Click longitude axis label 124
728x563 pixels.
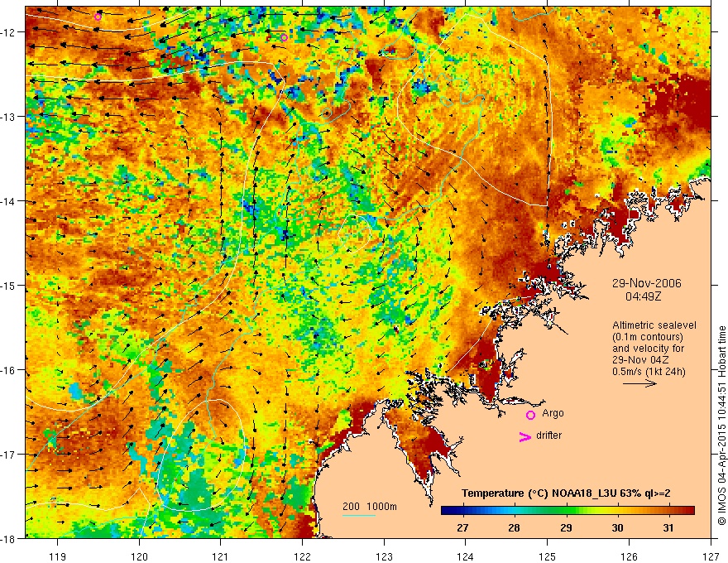[x=466, y=556]
